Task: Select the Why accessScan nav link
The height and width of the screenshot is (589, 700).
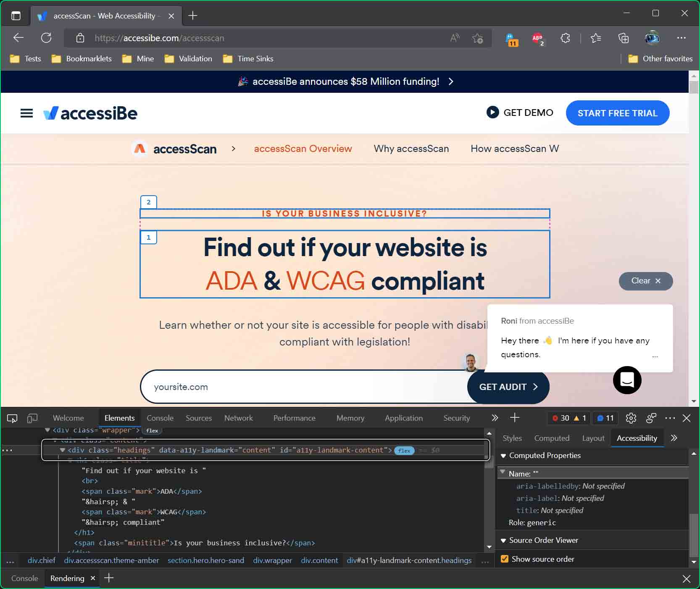Action: 411,149
